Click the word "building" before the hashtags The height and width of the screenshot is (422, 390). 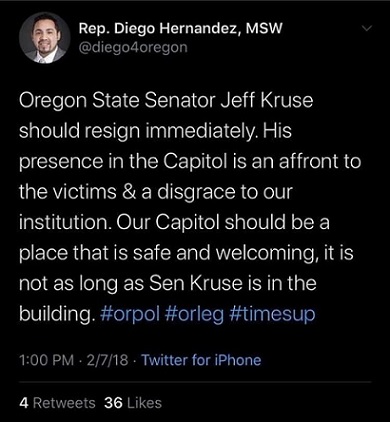(55, 315)
